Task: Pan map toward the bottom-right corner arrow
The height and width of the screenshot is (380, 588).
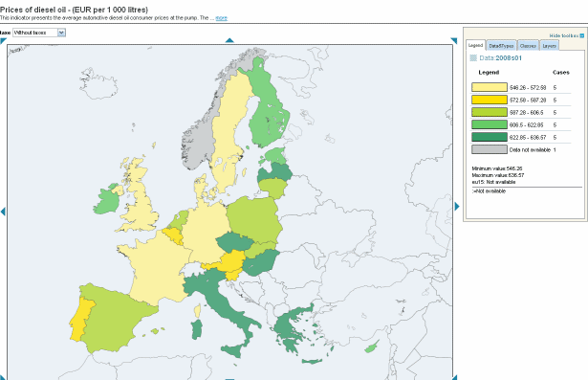Action: [454, 377]
